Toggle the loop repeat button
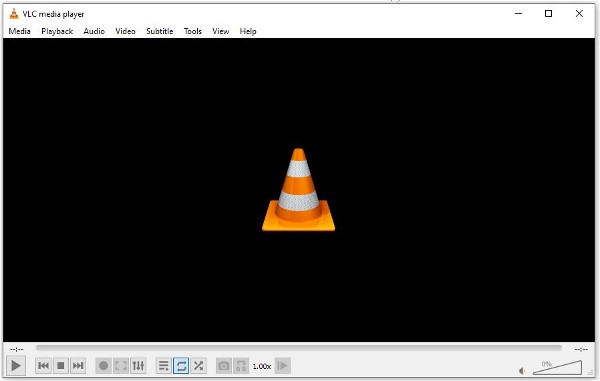 [x=181, y=366]
